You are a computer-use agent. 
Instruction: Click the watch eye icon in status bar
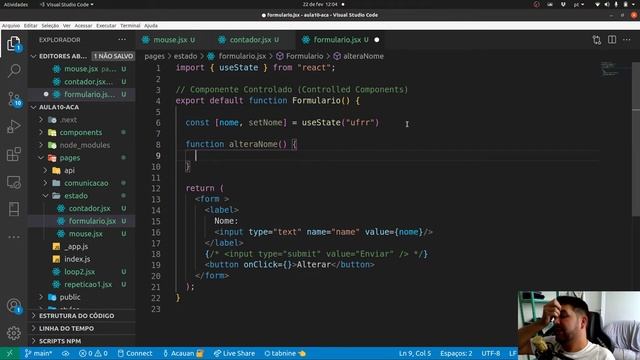pos(65,353)
